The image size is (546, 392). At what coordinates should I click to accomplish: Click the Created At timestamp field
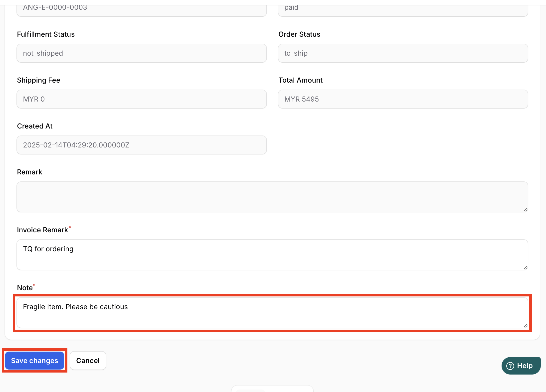(x=142, y=145)
